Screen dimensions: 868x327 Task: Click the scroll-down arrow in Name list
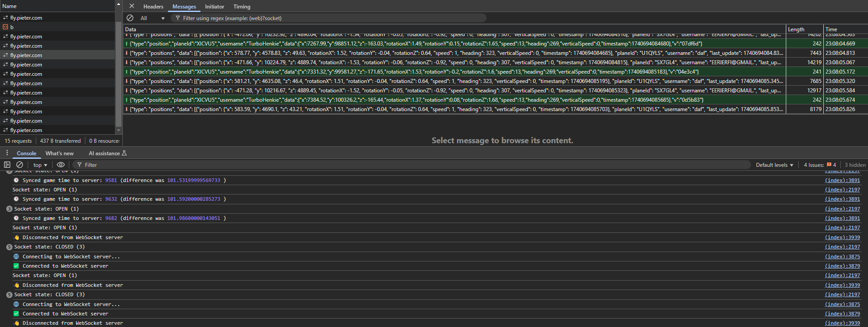pos(118,130)
